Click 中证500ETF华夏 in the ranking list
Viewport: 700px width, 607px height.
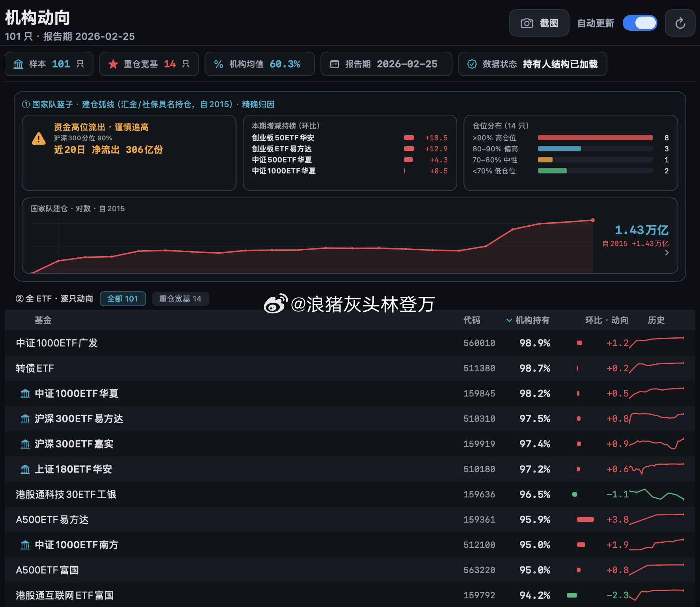click(x=282, y=160)
